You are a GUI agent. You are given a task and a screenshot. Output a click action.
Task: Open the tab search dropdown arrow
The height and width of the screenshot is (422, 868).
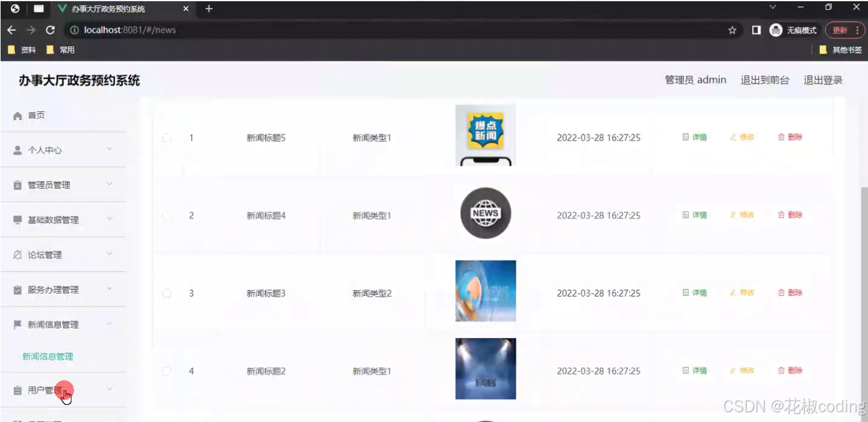(773, 7)
